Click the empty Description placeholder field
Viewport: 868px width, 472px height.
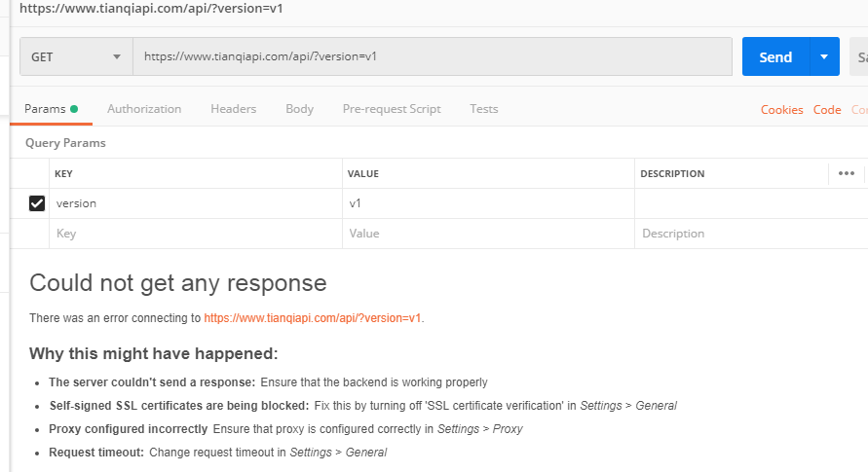click(x=731, y=234)
